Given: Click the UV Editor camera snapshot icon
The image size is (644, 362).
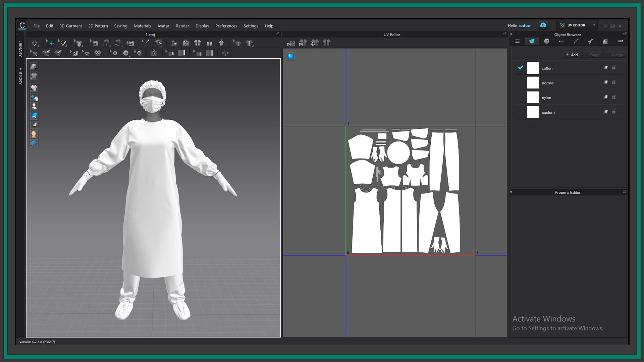Looking at the screenshot, I should click(291, 43).
